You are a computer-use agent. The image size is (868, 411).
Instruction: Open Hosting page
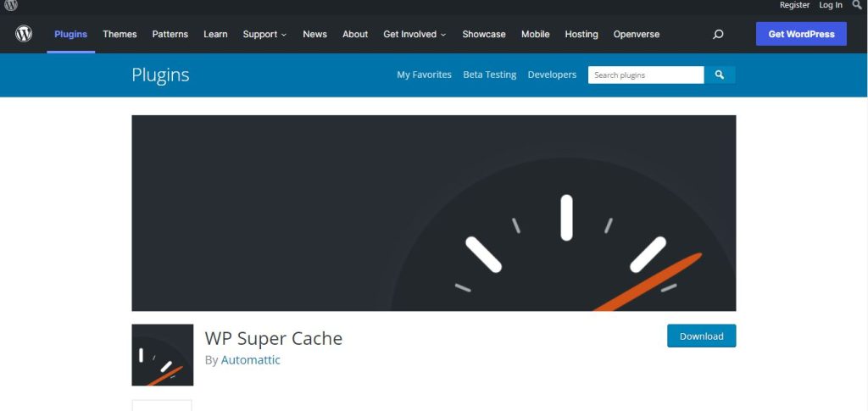581,34
